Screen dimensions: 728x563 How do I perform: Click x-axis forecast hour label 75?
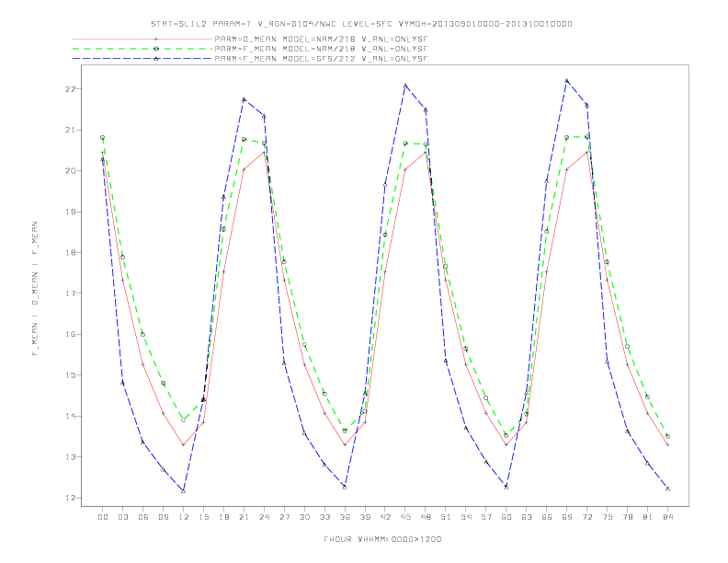point(608,517)
